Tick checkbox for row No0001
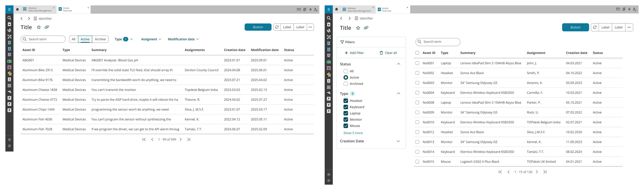This screenshot has height=190, width=644. tap(417, 63)
